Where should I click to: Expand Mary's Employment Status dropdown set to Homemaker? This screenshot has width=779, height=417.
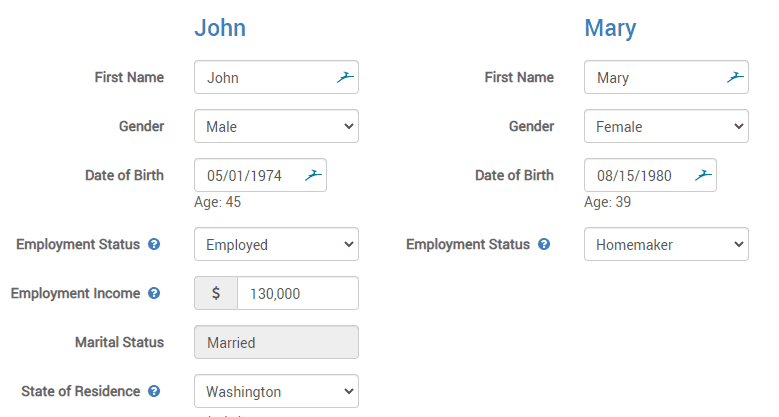click(x=666, y=244)
